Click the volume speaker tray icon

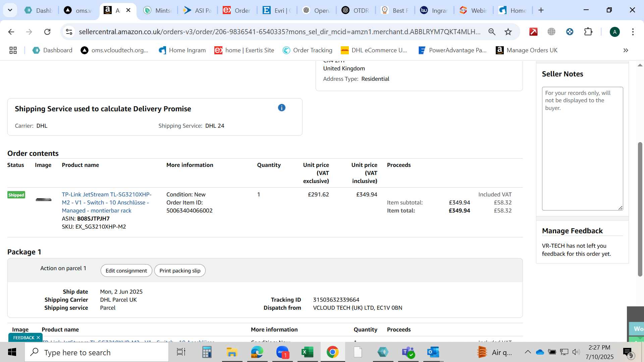[x=576, y=352]
